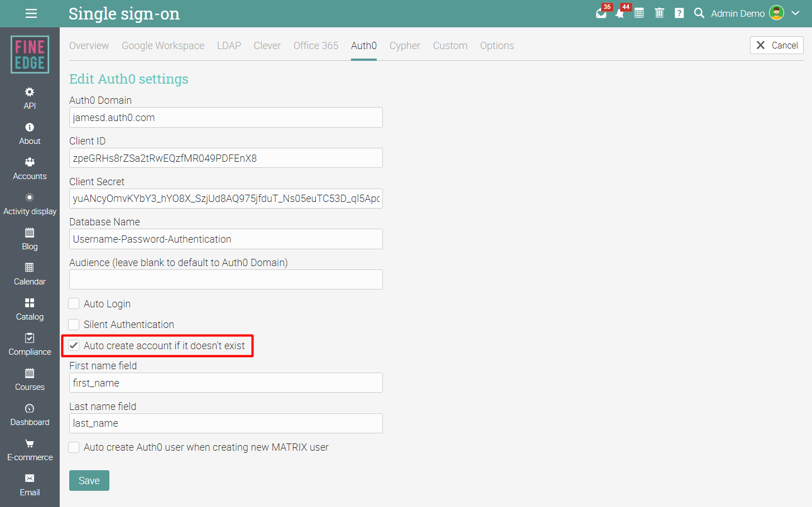Switch to the Custom tab
Viewport: 812px width, 507px height.
pyautogui.click(x=450, y=46)
